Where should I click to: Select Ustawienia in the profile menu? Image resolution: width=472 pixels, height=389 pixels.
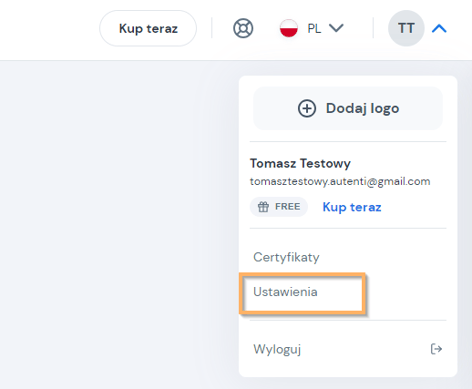[285, 292]
